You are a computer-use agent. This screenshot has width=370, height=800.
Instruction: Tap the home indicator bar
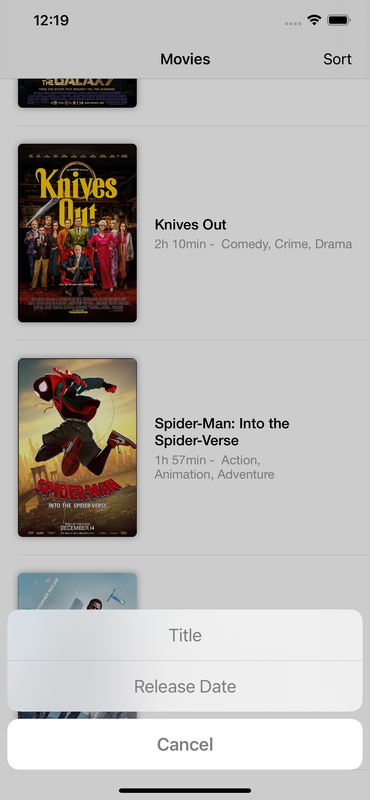(185, 791)
